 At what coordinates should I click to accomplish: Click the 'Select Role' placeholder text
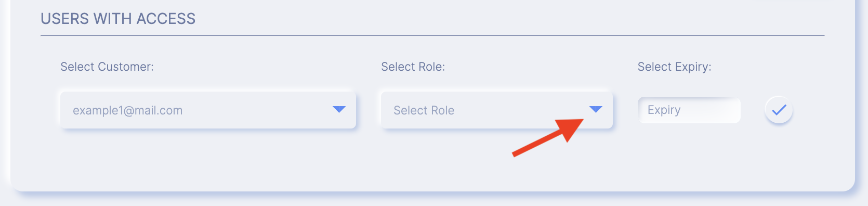point(424,110)
